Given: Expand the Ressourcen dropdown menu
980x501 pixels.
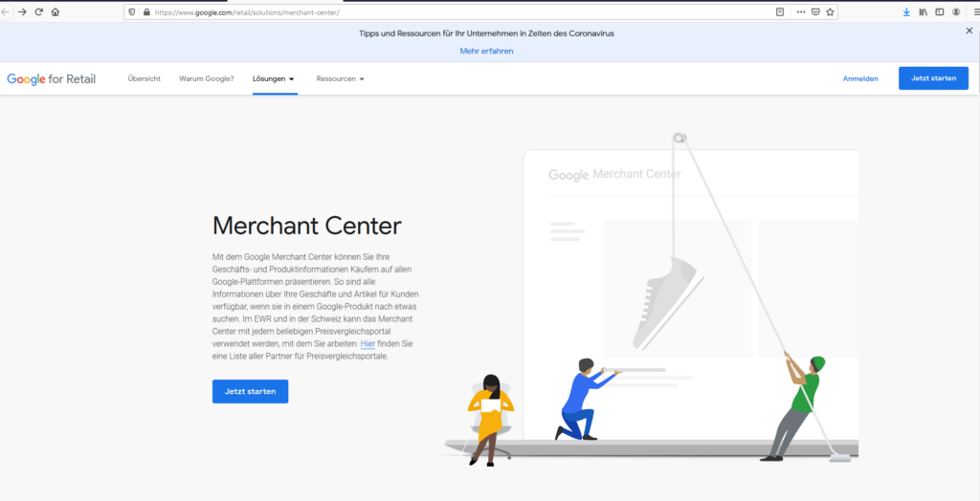Looking at the screenshot, I should [x=340, y=78].
